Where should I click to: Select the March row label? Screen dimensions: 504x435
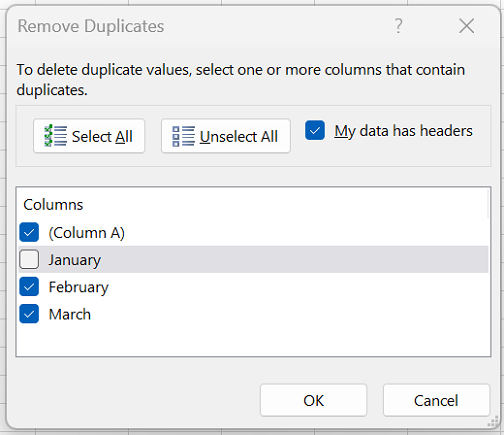point(70,314)
